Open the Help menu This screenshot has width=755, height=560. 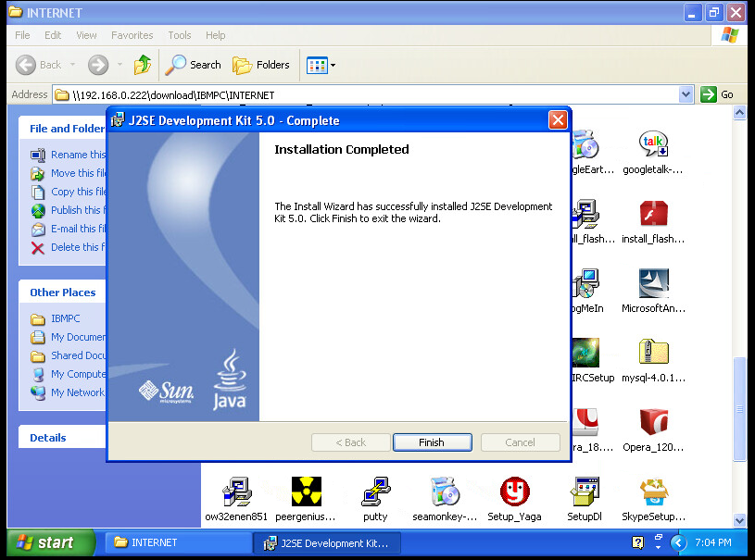[x=215, y=35]
